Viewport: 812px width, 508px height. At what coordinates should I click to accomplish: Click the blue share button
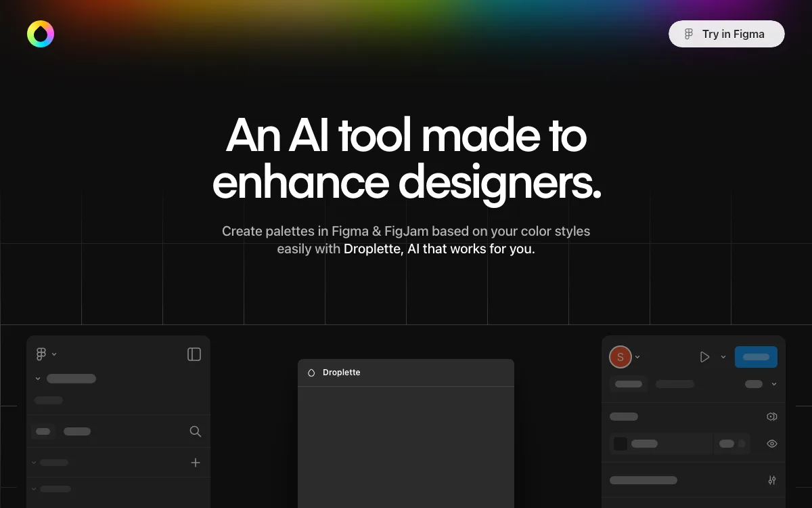pos(756,357)
